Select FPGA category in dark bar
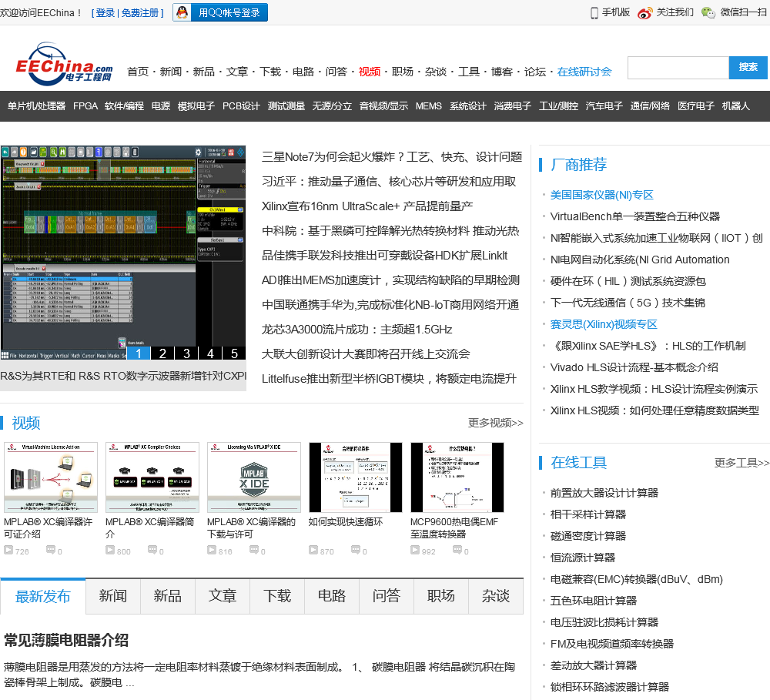 point(85,106)
